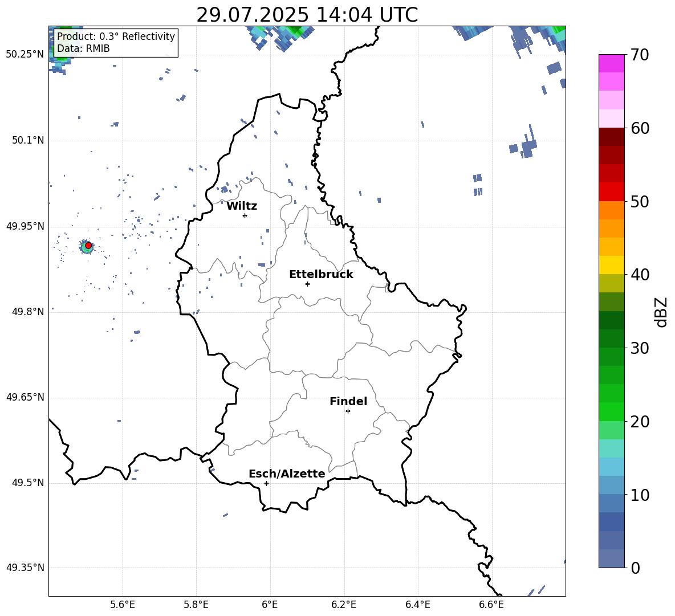This screenshot has height=616, width=675.
Task: Click the Wiltz station cross marker
Action: (245, 215)
